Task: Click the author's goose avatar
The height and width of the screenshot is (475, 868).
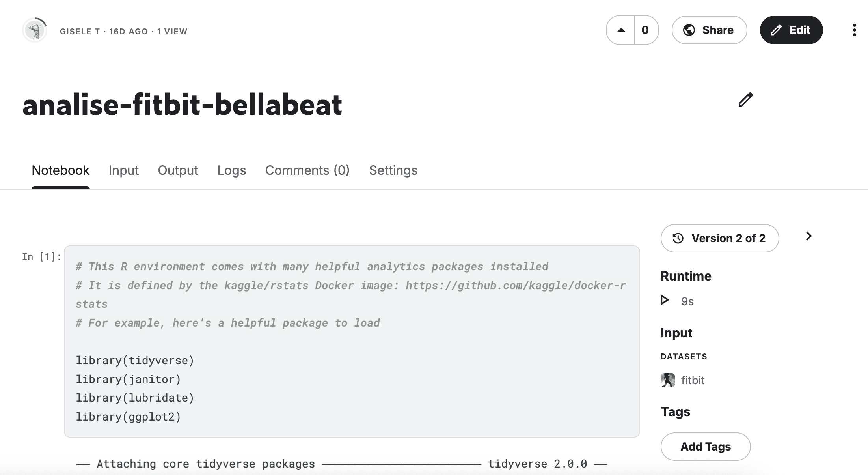Action: 35,30
